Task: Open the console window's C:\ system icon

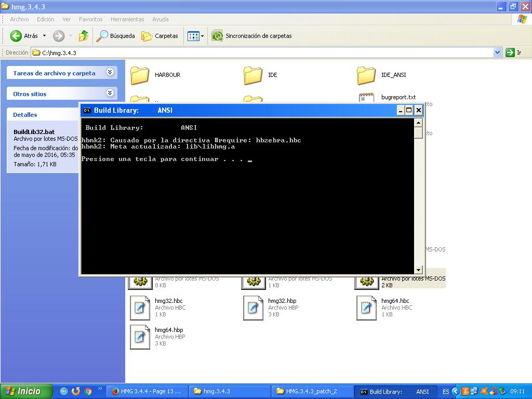Action: (x=87, y=110)
